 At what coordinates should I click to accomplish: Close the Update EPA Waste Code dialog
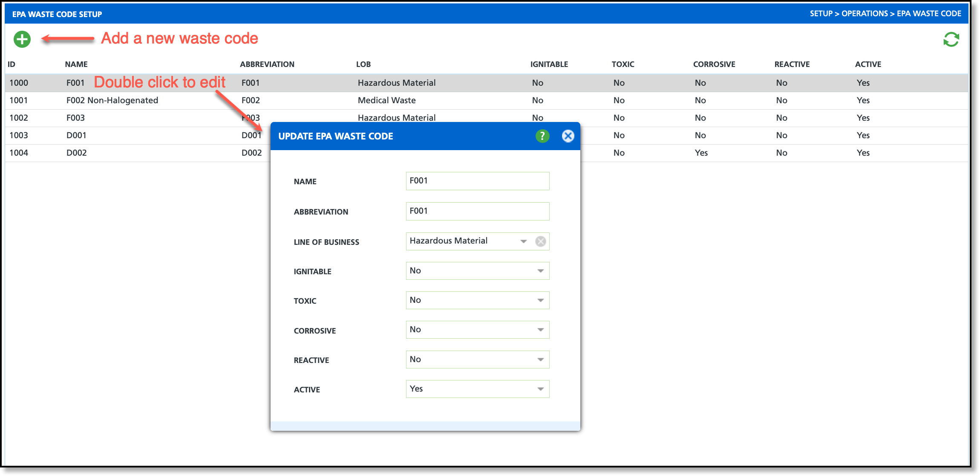568,136
